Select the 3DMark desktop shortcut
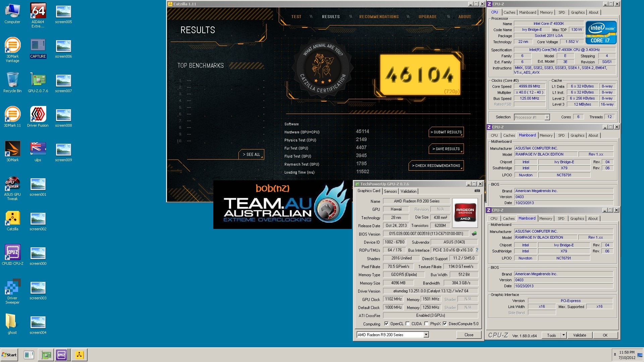The height and width of the screenshot is (362, 644). 12,152
